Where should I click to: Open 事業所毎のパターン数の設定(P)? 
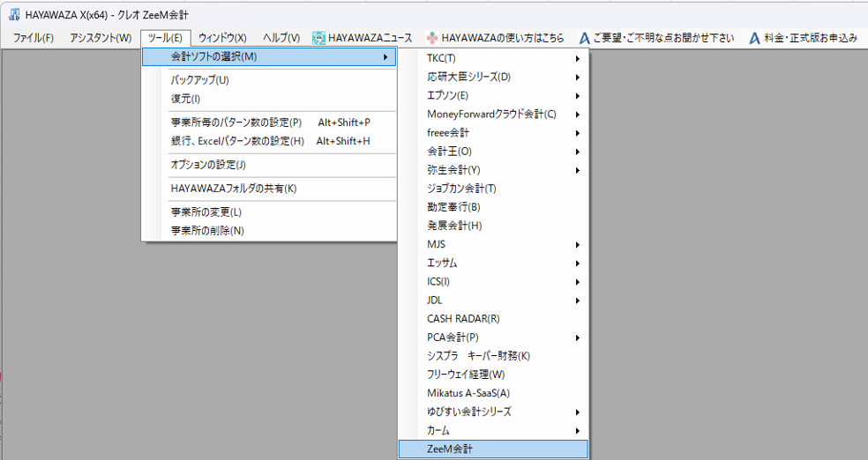coord(269,122)
